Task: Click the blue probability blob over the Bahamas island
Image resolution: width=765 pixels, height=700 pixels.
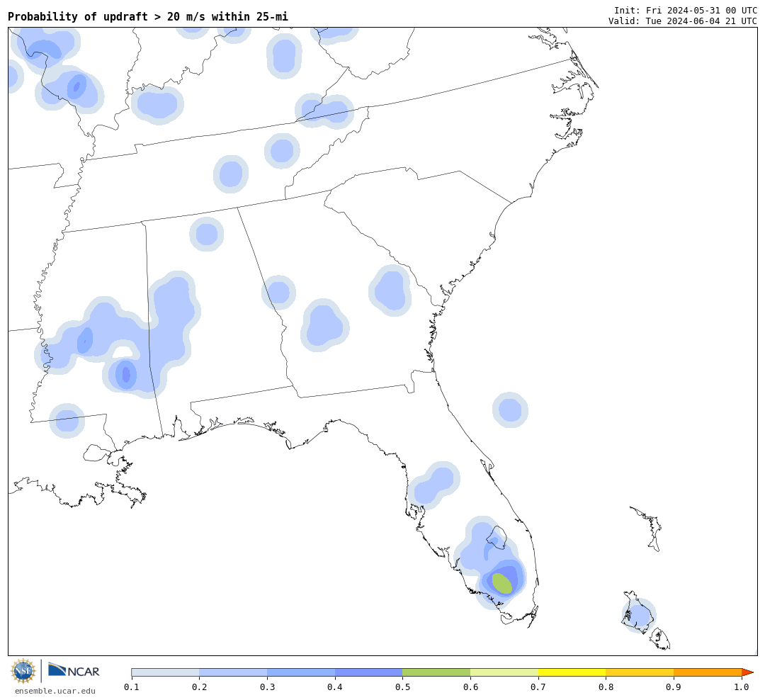Action: pyautogui.click(x=639, y=616)
